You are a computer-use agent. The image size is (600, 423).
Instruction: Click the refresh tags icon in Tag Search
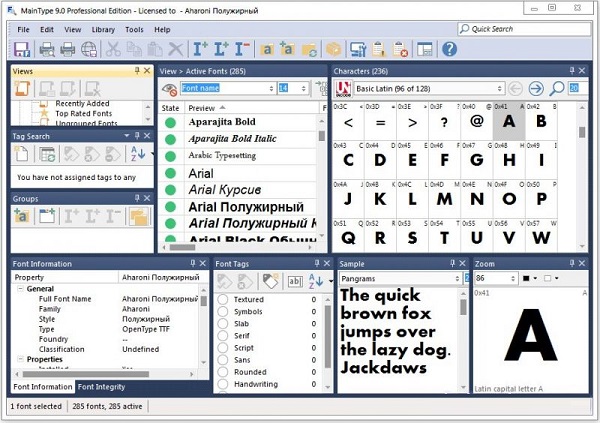47,154
